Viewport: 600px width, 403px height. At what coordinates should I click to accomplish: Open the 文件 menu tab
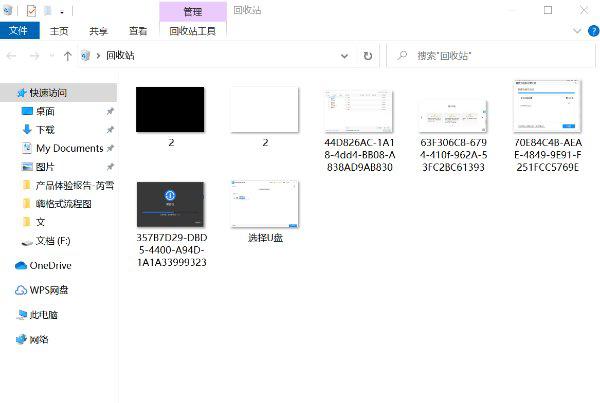(x=19, y=31)
